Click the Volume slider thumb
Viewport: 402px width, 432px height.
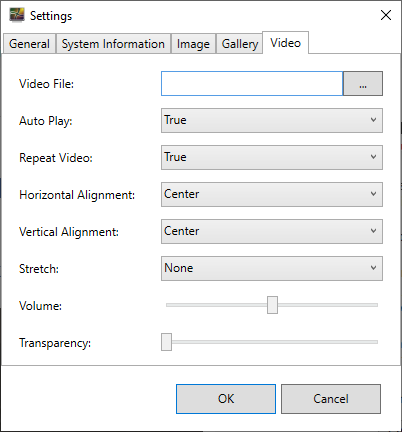272,305
